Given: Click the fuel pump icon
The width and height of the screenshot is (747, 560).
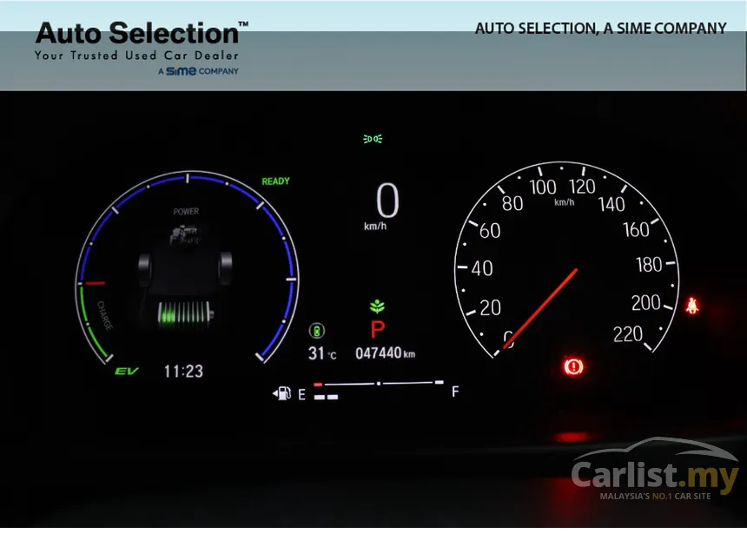Looking at the screenshot, I should tap(282, 393).
